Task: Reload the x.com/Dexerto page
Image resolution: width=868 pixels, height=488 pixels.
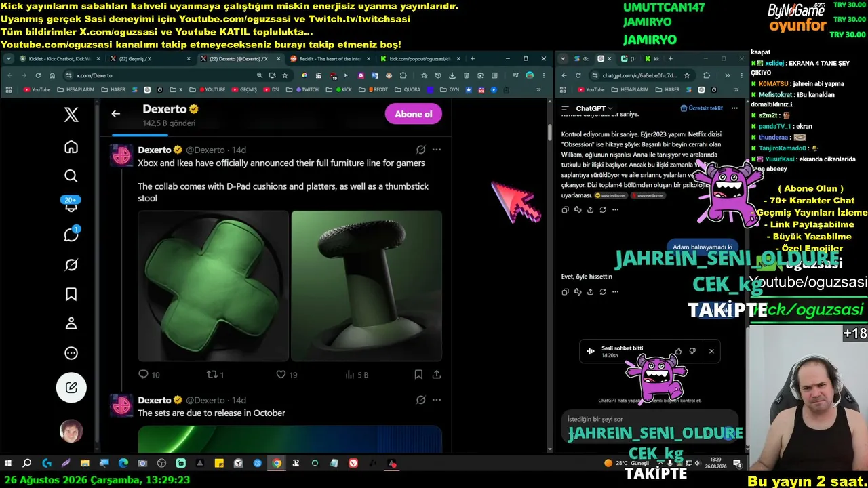Action: [38, 75]
